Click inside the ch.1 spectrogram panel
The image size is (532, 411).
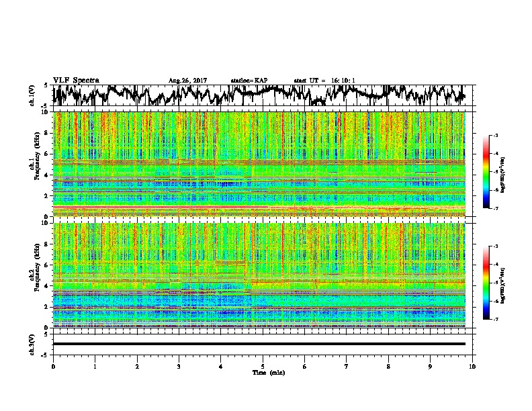tap(259, 164)
